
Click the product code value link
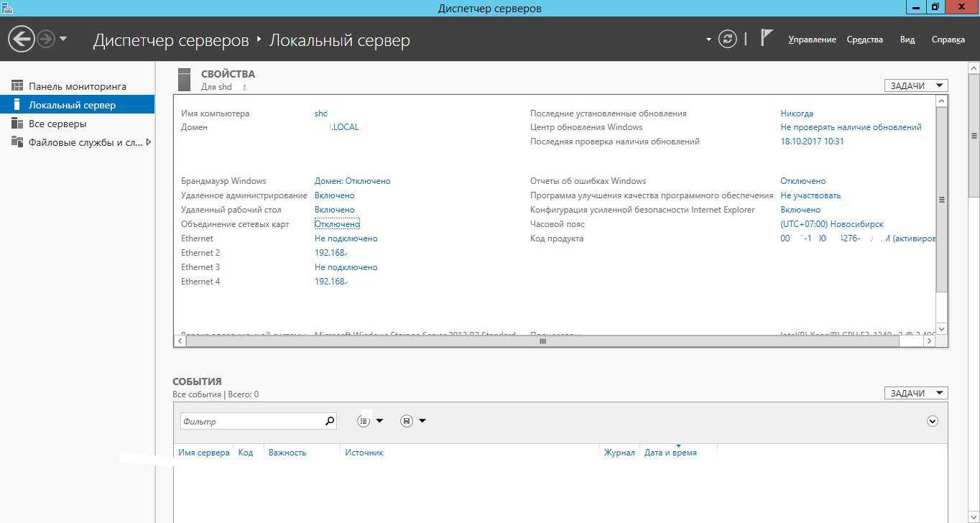(858, 239)
